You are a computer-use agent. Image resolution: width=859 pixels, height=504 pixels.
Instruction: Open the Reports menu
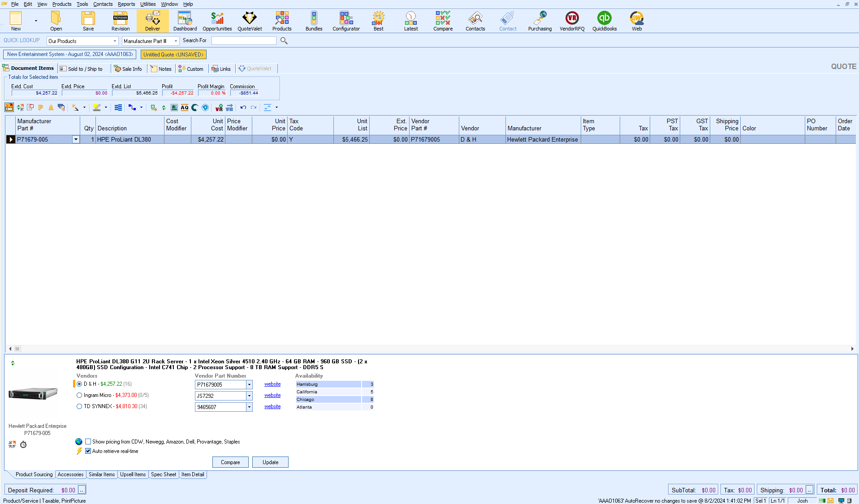click(126, 4)
